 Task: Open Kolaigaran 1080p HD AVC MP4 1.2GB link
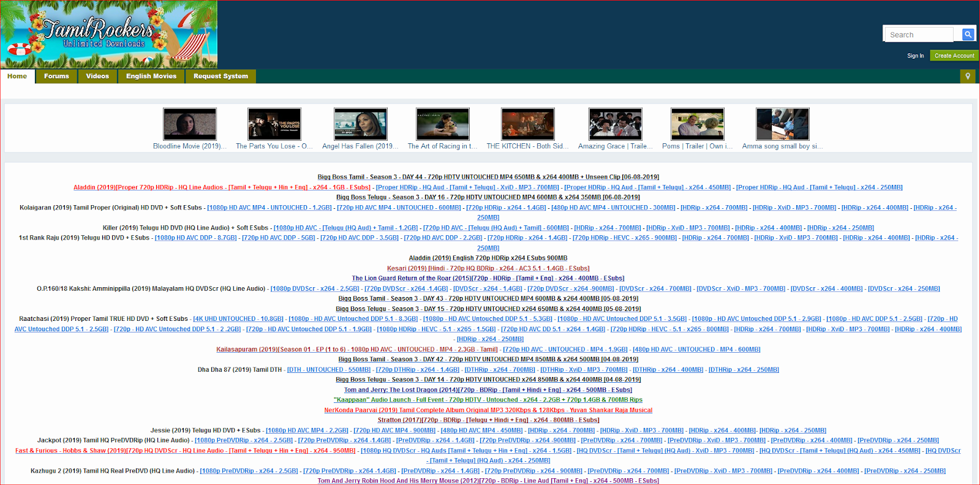coord(269,208)
